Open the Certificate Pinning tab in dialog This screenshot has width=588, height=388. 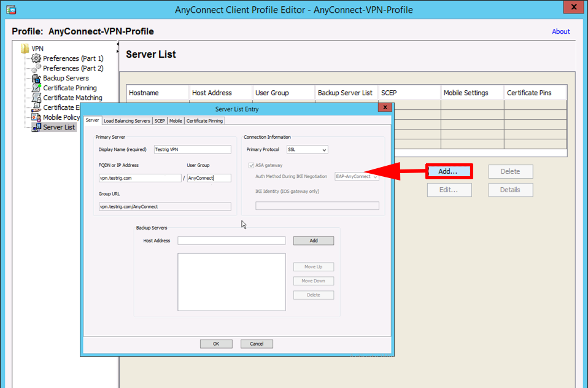[205, 121]
